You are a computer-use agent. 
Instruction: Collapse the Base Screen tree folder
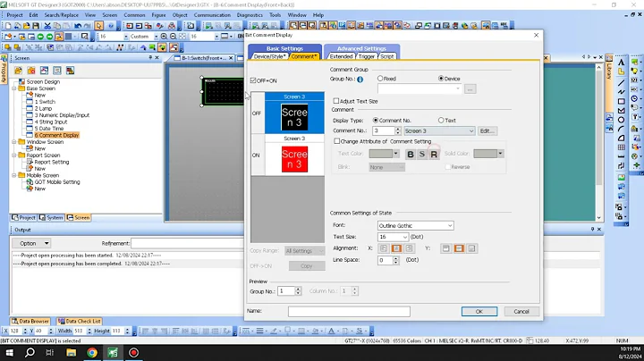coord(14,88)
